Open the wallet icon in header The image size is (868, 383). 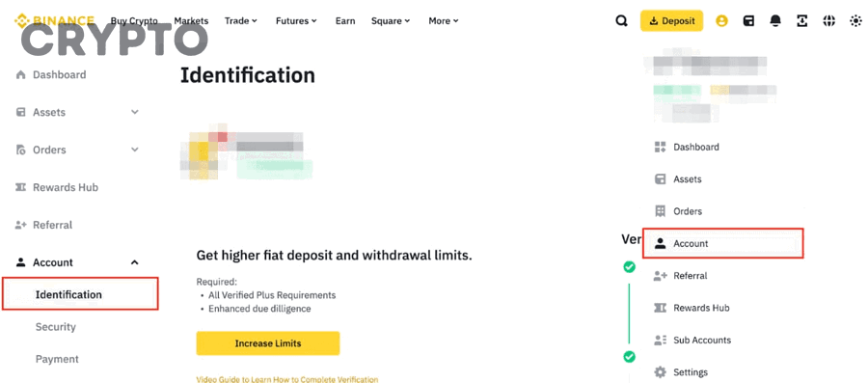[748, 21]
